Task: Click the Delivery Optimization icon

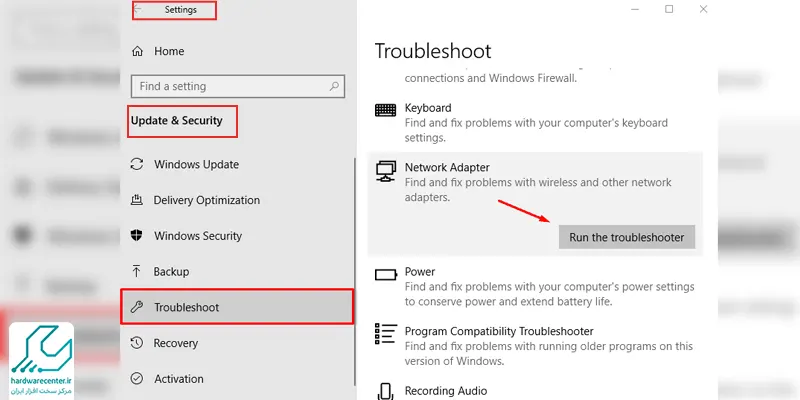Action: coord(136,200)
